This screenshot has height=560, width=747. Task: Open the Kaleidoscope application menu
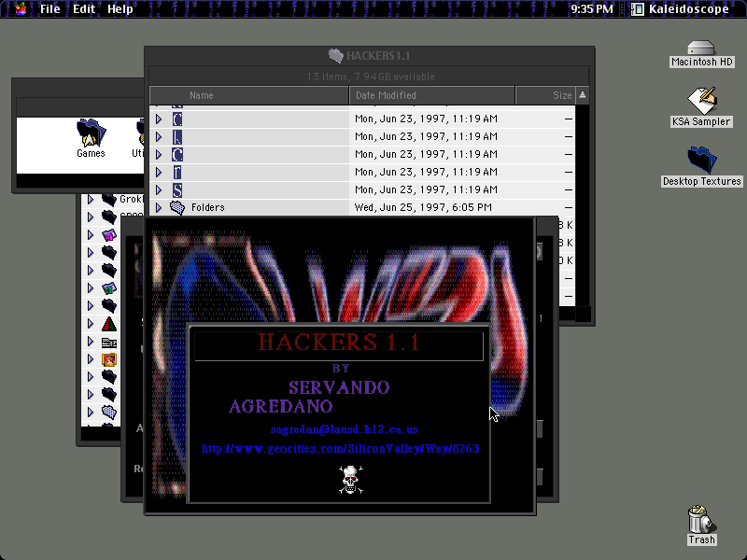coord(681,9)
